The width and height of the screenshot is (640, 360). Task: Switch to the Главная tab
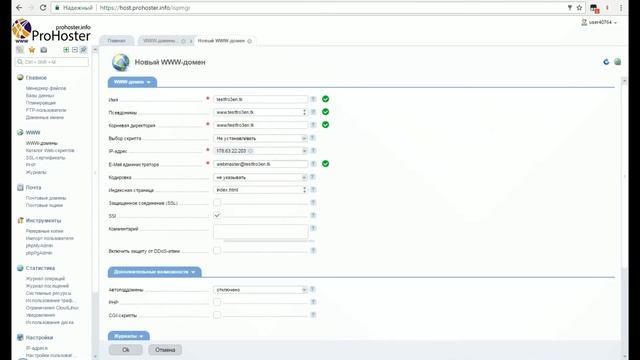(x=117, y=41)
